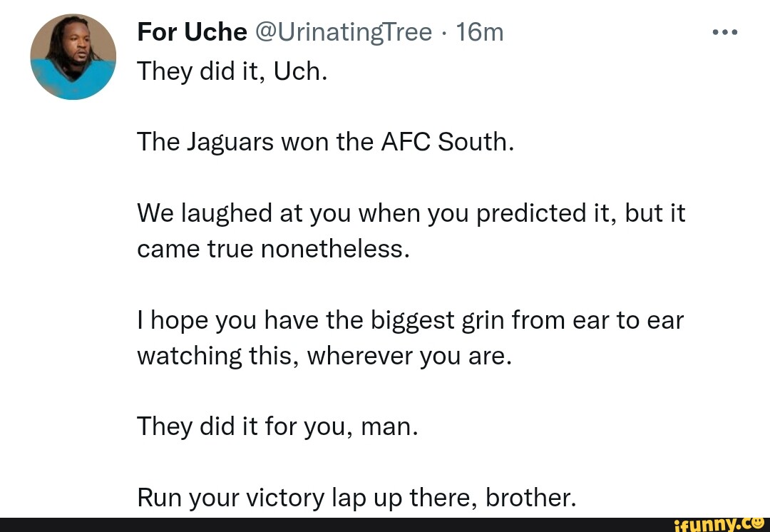Screen dimensions: 770x532
Task: Open the three-dot more options menu
Action: point(725,32)
